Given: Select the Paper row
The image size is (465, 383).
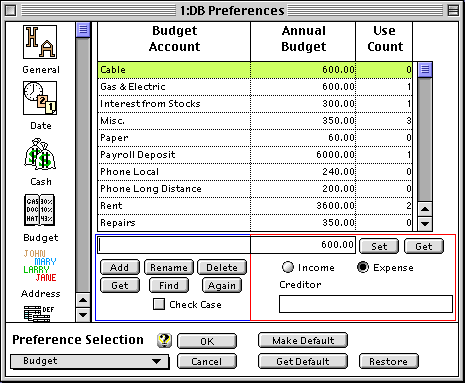Looking at the screenshot, I should click(x=255, y=138).
